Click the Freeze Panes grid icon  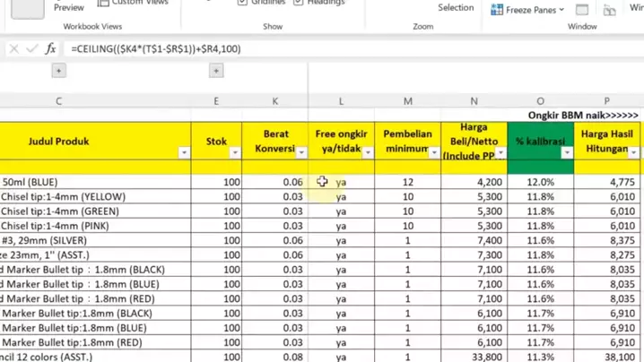tap(498, 10)
